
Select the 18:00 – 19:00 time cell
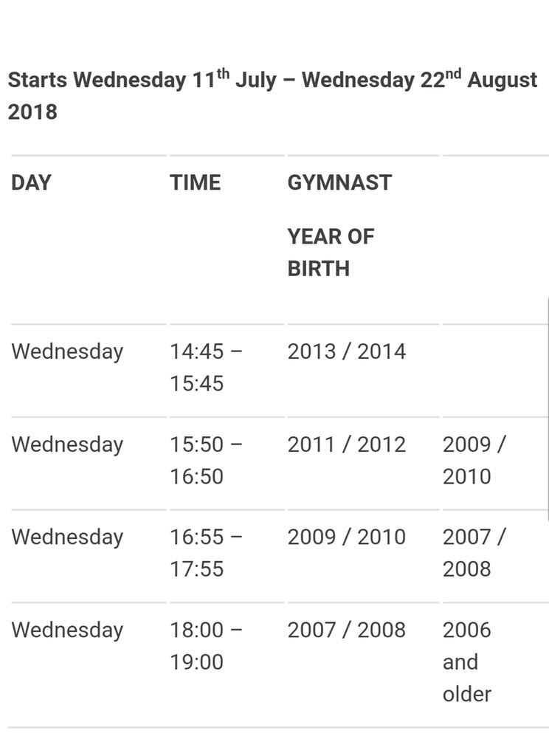(206, 646)
